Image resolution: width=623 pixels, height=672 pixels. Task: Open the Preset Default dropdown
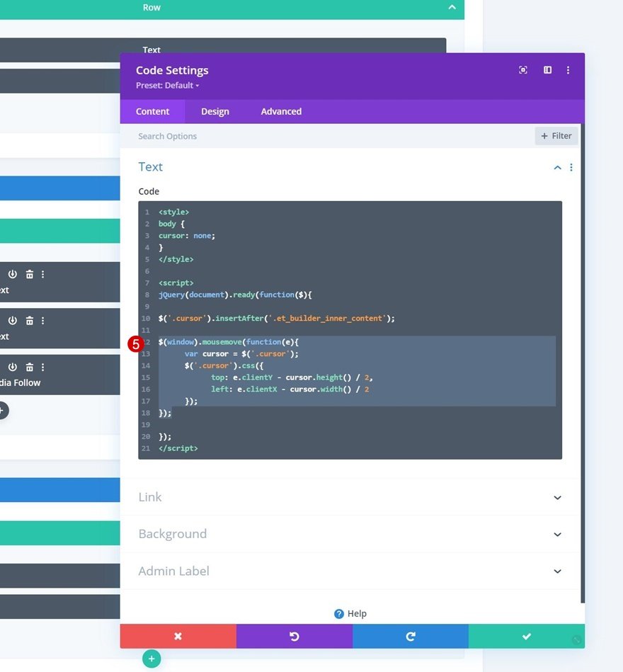click(x=168, y=85)
